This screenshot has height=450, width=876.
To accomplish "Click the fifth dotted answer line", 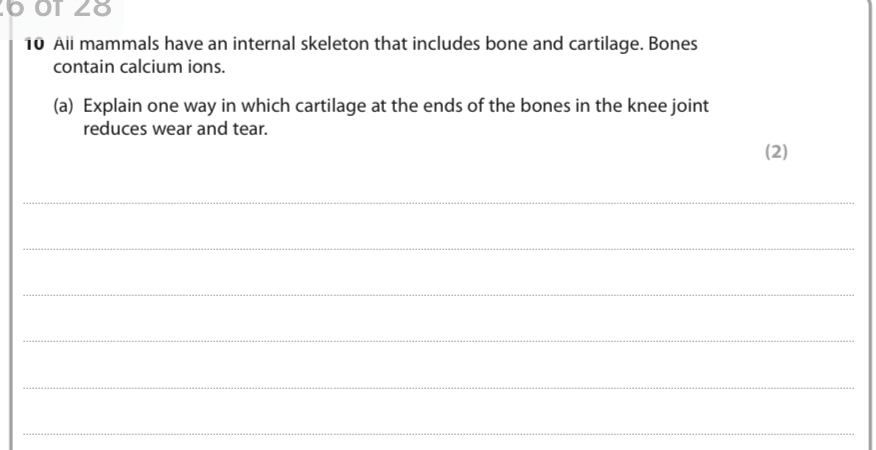I will (x=439, y=387).
